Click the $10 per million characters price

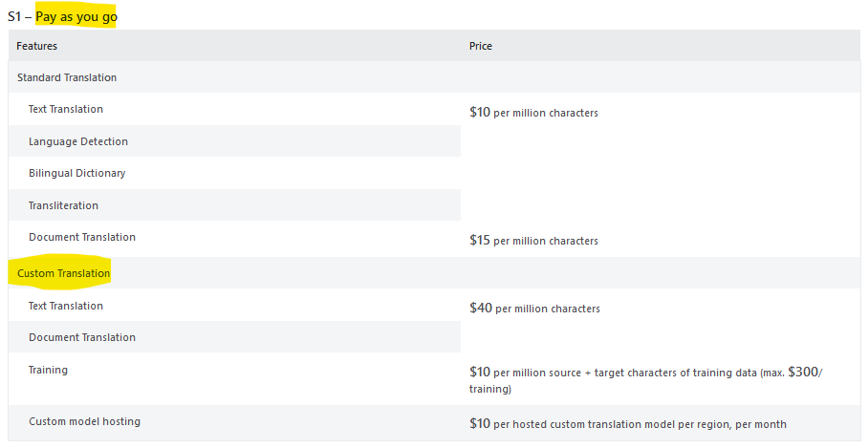533,113
